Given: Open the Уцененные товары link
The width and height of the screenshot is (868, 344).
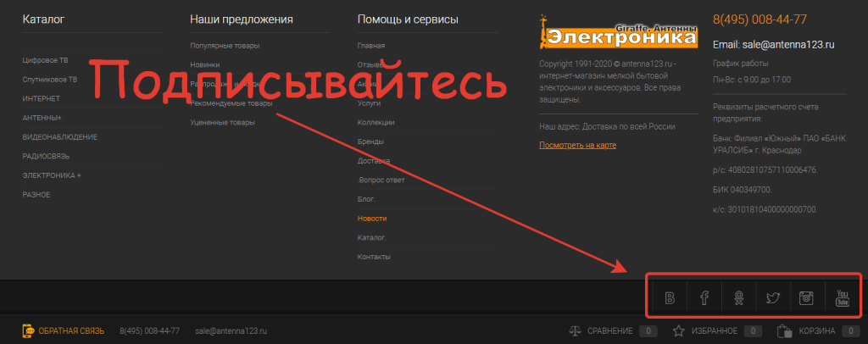Looking at the screenshot, I should click(222, 123).
